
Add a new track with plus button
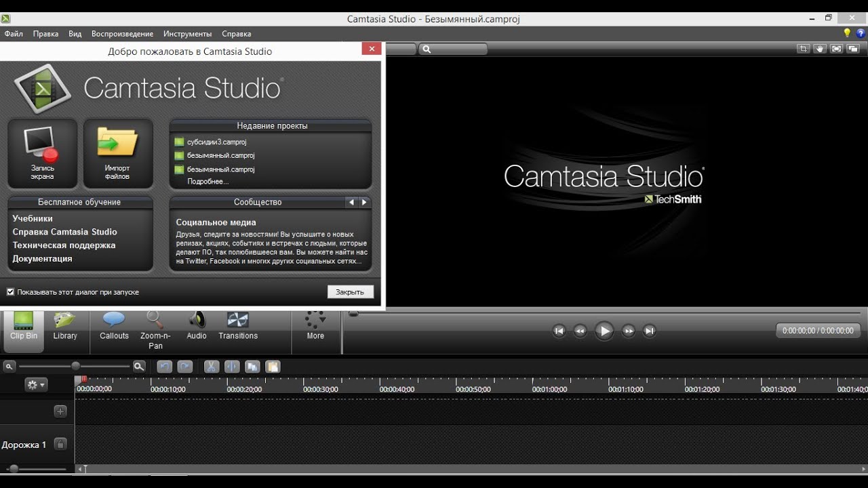pos(60,411)
